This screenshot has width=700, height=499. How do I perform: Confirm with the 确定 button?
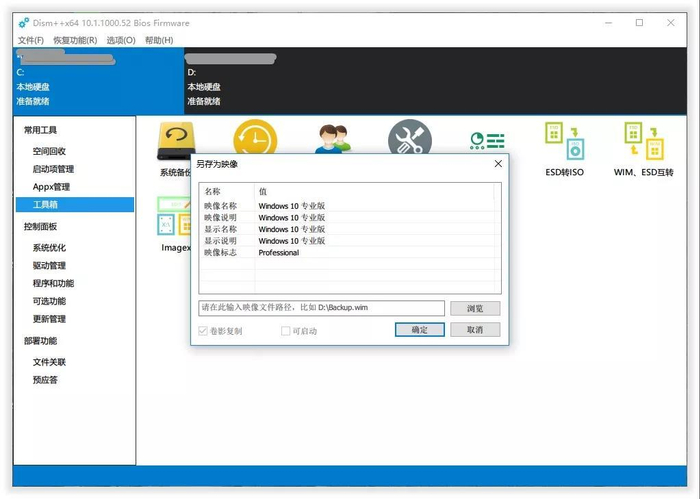tap(420, 330)
